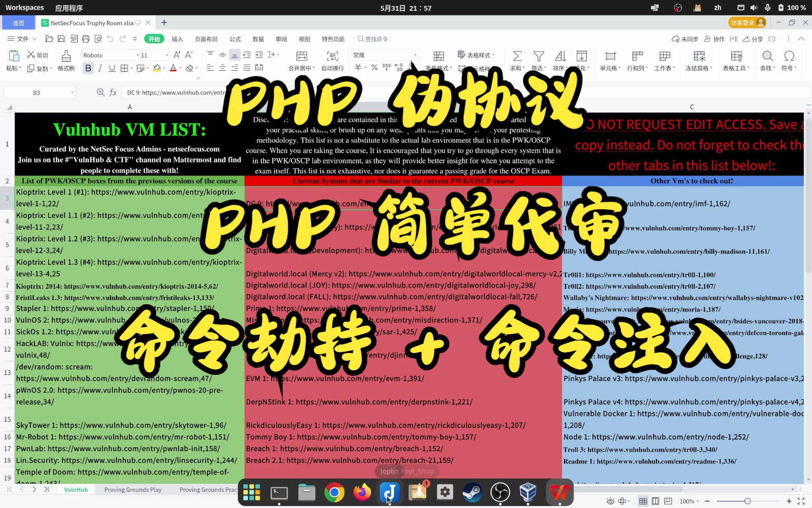This screenshot has width=812, height=508.
Task: Click the Save icon in quick access bar
Action: click(x=62, y=39)
